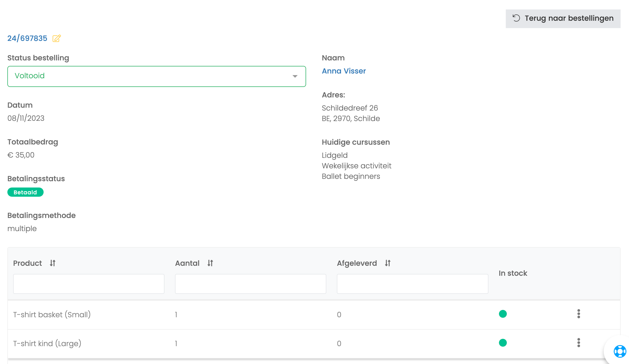This screenshot has height=364, width=629.
Task: Open the Status bestelling dropdown showing Voltooid
Action: click(x=157, y=76)
